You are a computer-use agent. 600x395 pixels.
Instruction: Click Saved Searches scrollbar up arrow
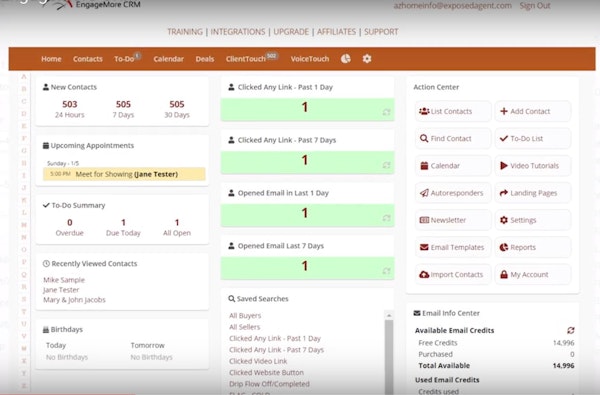pyautogui.click(x=389, y=315)
